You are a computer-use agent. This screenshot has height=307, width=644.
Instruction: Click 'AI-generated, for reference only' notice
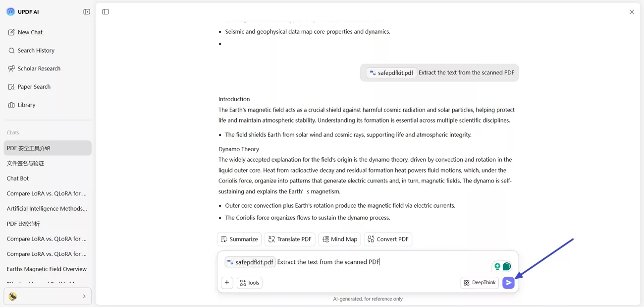[x=368, y=299]
